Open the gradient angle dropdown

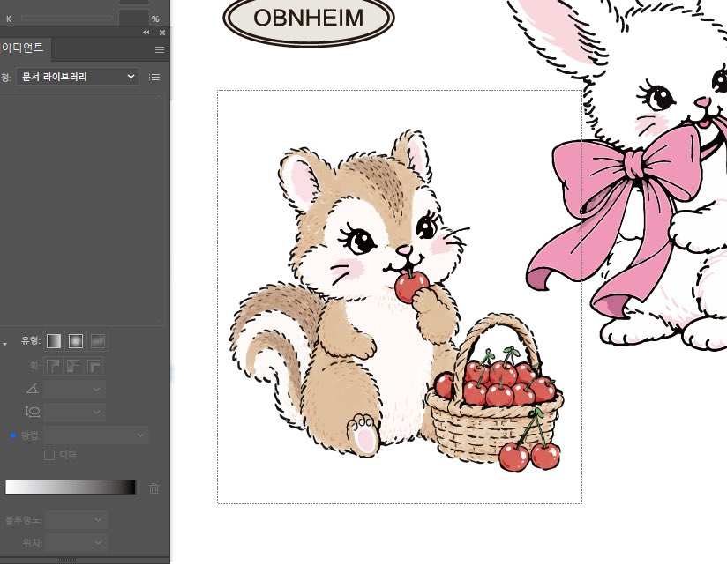pyautogui.click(x=75, y=389)
